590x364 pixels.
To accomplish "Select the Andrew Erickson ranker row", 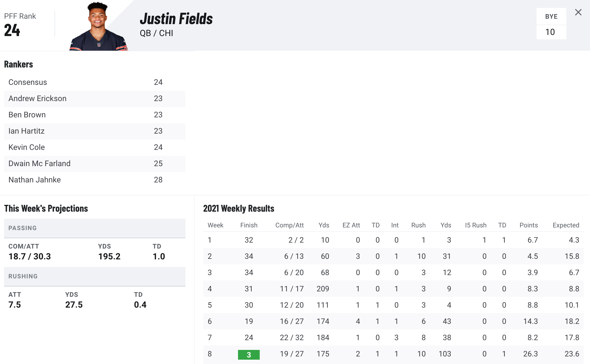I will [x=95, y=99].
